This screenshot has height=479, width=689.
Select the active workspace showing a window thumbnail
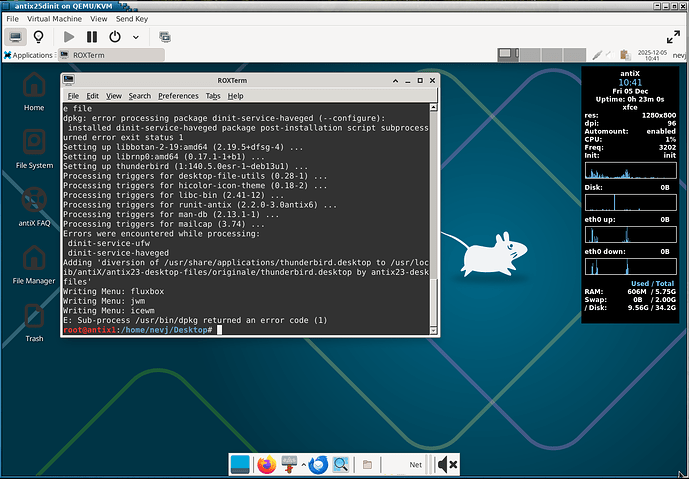[x=508, y=54]
